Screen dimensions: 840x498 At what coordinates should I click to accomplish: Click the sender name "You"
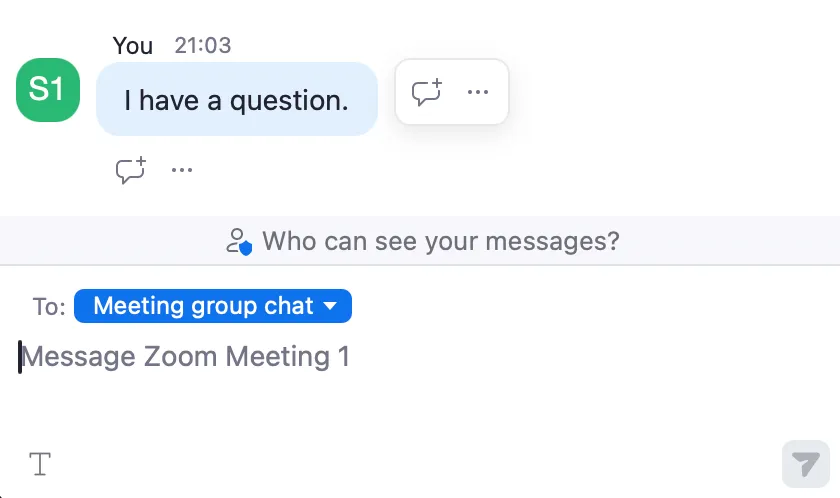pos(132,45)
